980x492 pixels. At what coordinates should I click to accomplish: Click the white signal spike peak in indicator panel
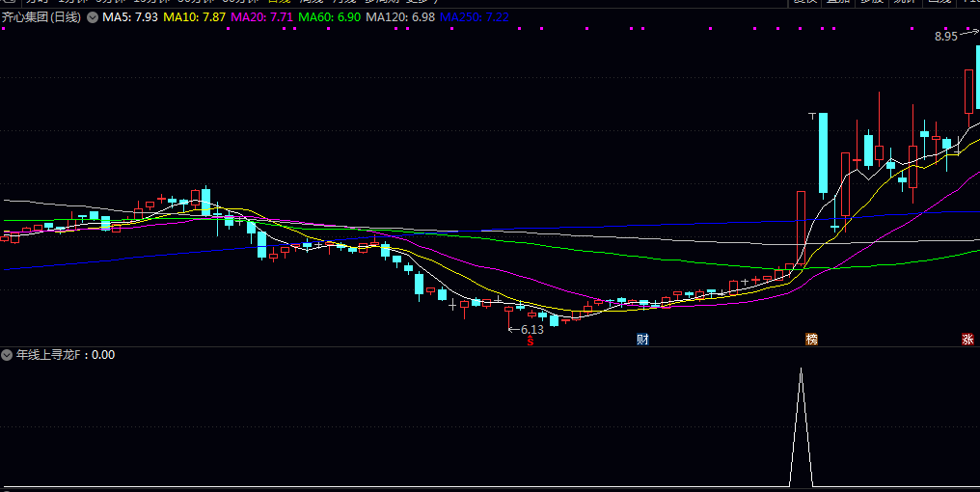(801, 370)
